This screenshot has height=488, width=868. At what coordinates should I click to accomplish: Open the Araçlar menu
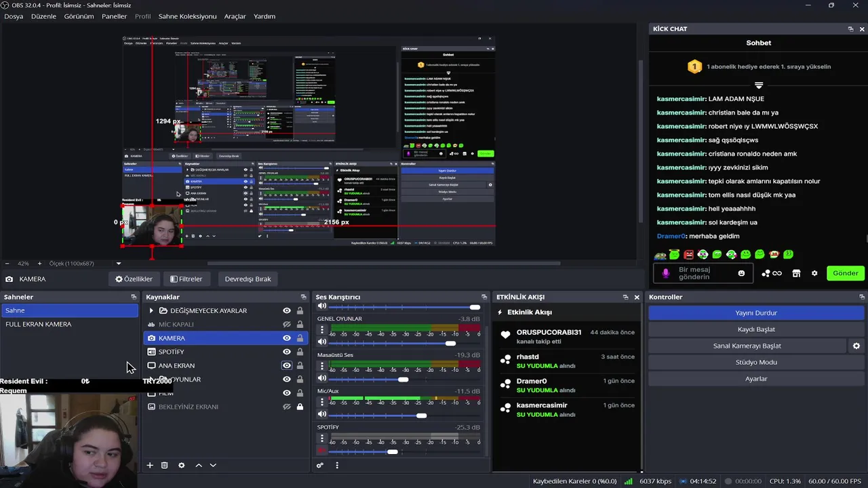[235, 16]
